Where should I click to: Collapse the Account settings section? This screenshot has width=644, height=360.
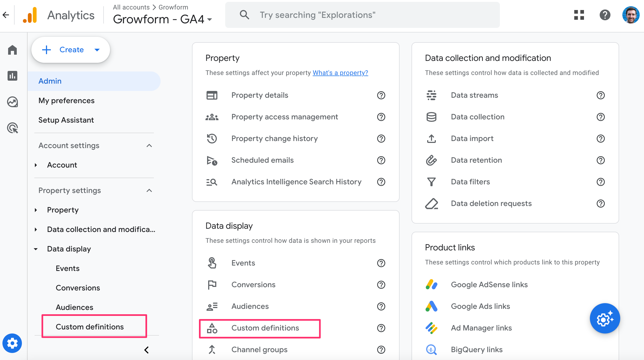point(149,146)
